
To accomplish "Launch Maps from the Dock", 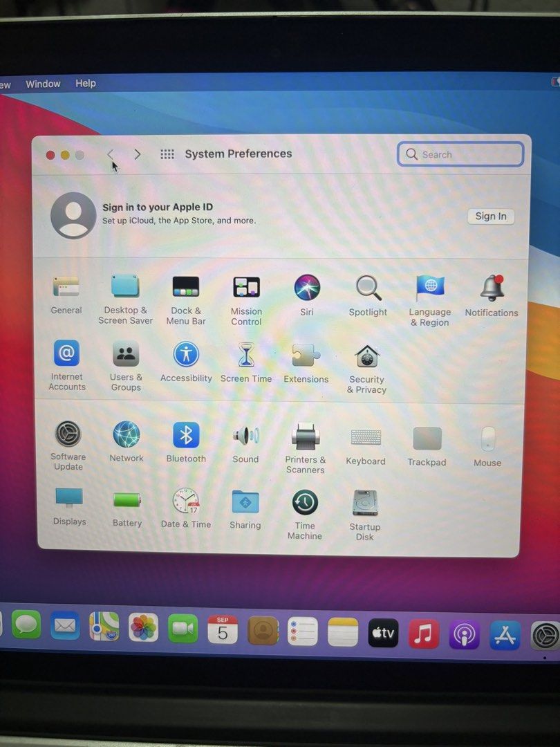I will pos(104,626).
